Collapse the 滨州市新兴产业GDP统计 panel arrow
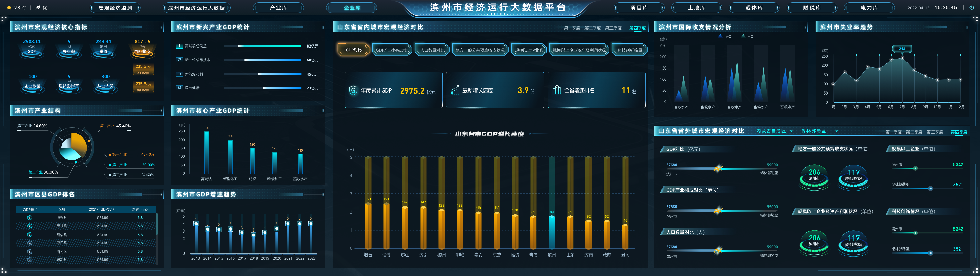Screen dimensions: 980x276 (x=323, y=27)
